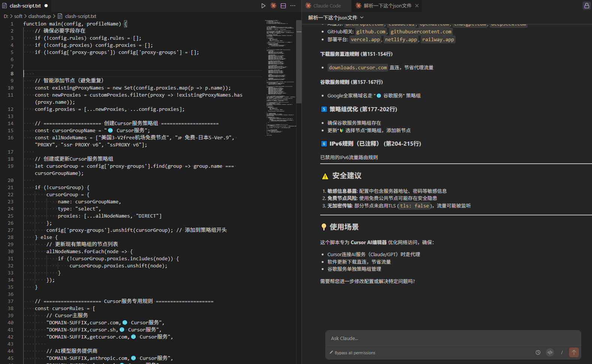Click the const cursorRules = [ line
The width and height of the screenshot is (592, 364).
(65, 308)
